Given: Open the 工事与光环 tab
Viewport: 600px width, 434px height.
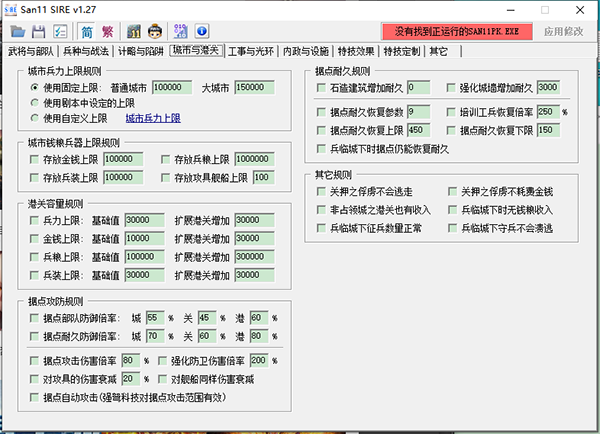Looking at the screenshot, I should coord(251,51).
